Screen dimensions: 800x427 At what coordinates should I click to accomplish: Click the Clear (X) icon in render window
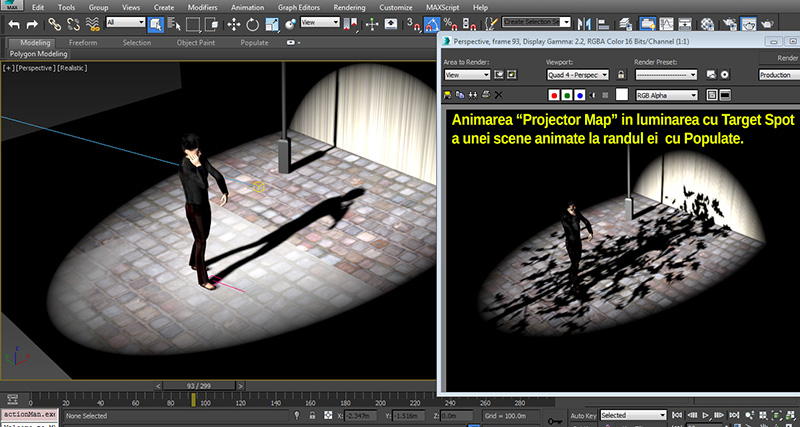pyautogui.click(x=499, y=94)
